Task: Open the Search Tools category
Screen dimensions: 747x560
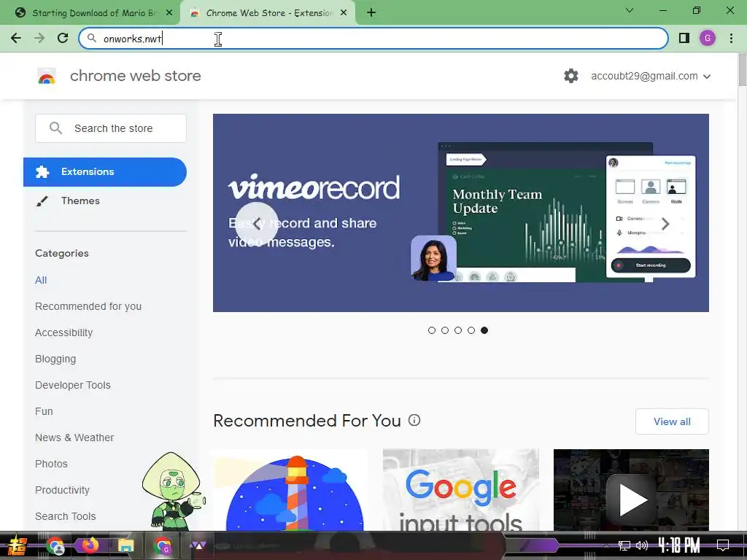Action: pos(65,516)
